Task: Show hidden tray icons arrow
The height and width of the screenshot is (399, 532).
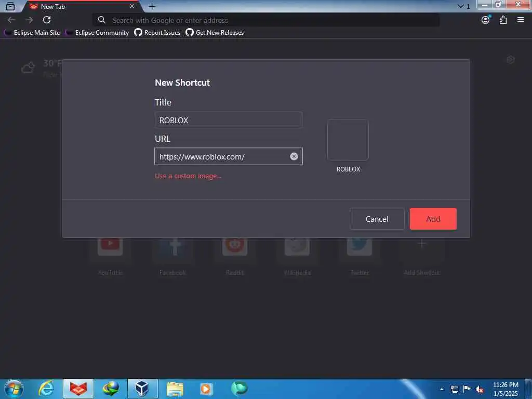Action: (442, 389)
